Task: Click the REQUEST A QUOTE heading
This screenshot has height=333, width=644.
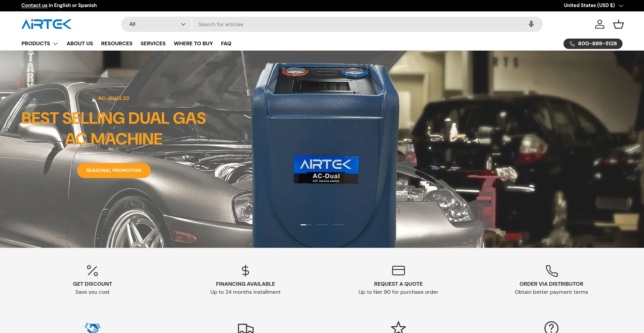Action: coord(398,284)
